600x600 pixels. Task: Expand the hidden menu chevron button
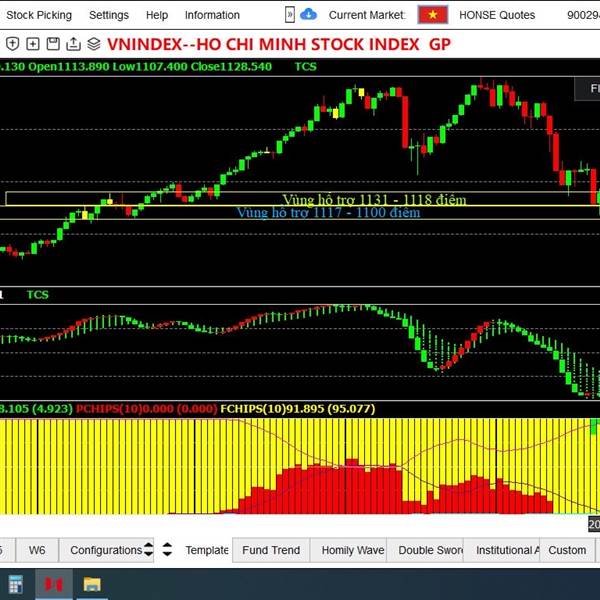tap(290, 15)
